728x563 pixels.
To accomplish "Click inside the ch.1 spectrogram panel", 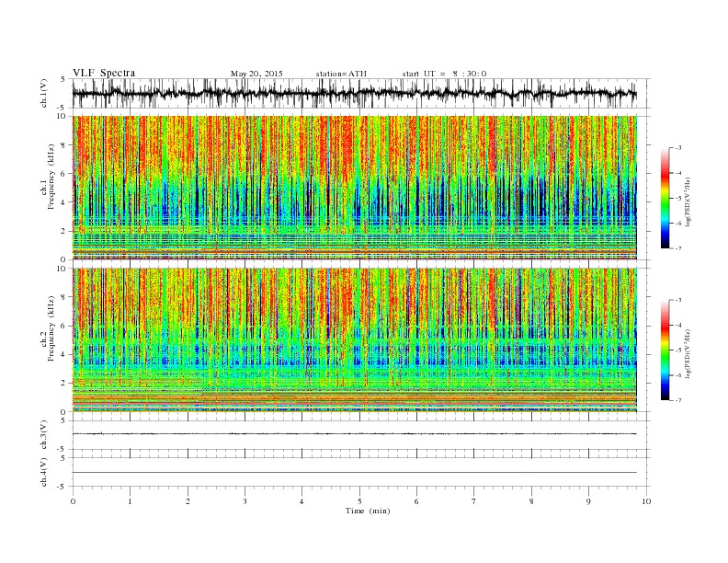I will point(355,188).
